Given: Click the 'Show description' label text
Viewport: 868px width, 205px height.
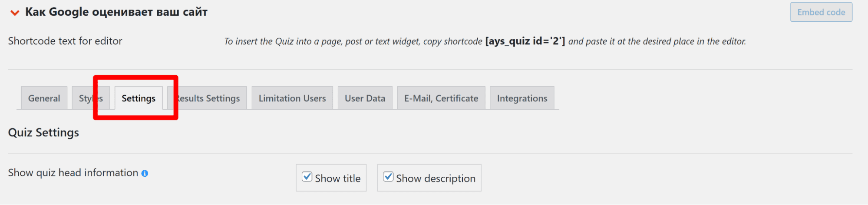Looking at the screenshot, I should click(x=436, y=178).
